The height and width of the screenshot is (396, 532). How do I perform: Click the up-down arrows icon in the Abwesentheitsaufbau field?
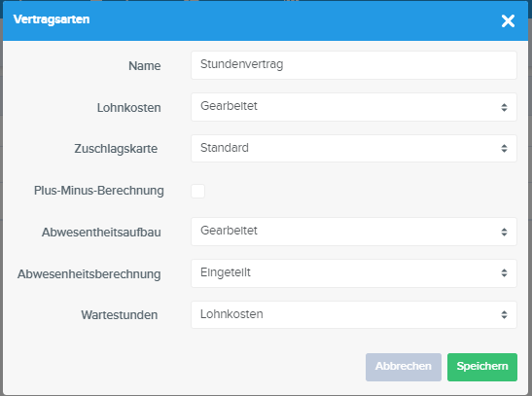(504, 233)
